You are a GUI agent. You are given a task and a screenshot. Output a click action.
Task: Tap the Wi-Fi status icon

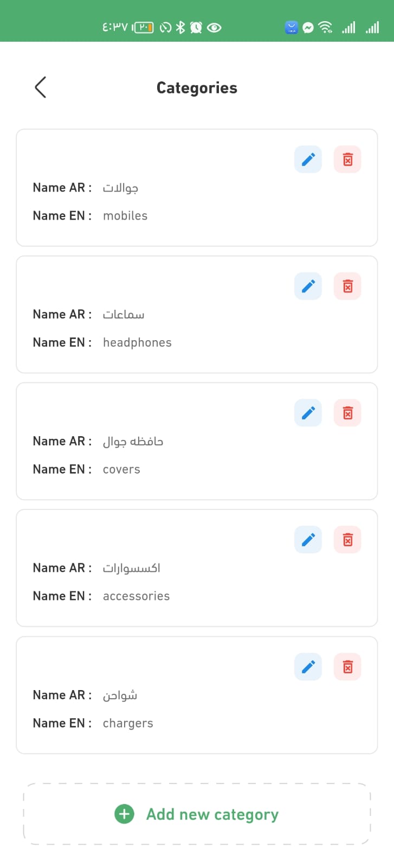326,27
